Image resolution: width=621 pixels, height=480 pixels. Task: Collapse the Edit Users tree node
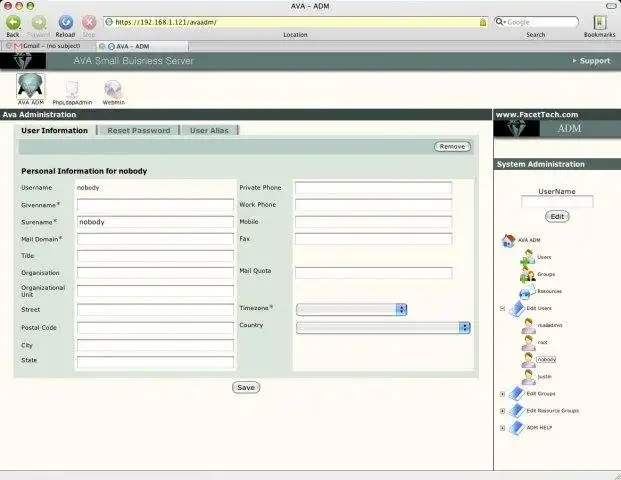pos(503,308)
